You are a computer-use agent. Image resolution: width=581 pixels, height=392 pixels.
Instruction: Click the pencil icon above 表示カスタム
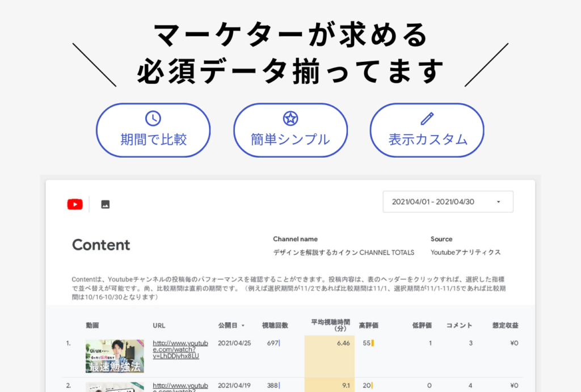pyautogui.click(x=427, y=119)
